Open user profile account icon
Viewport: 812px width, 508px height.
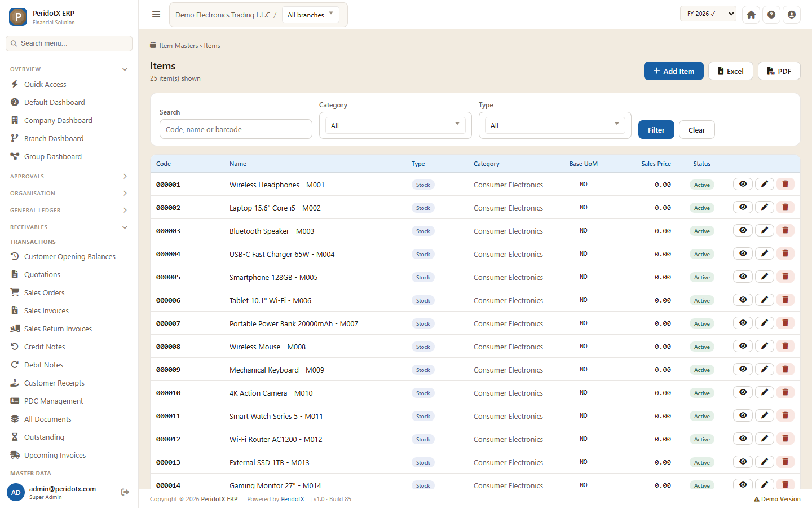pyautogui.click(x=792, y=15)
